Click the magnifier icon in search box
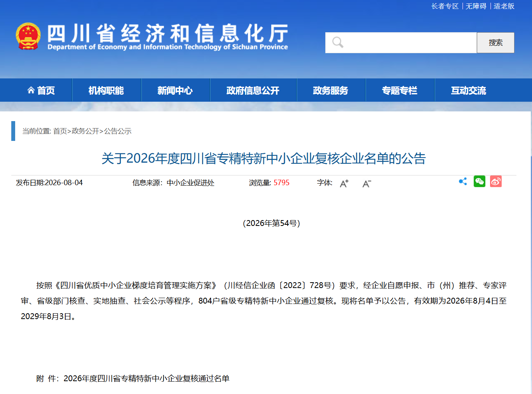The width and height of the screenshot is (532, 394). coord(338,42)
